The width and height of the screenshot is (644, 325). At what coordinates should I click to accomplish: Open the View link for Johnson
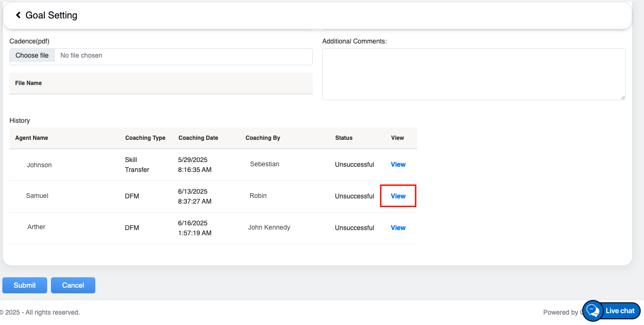398,164
